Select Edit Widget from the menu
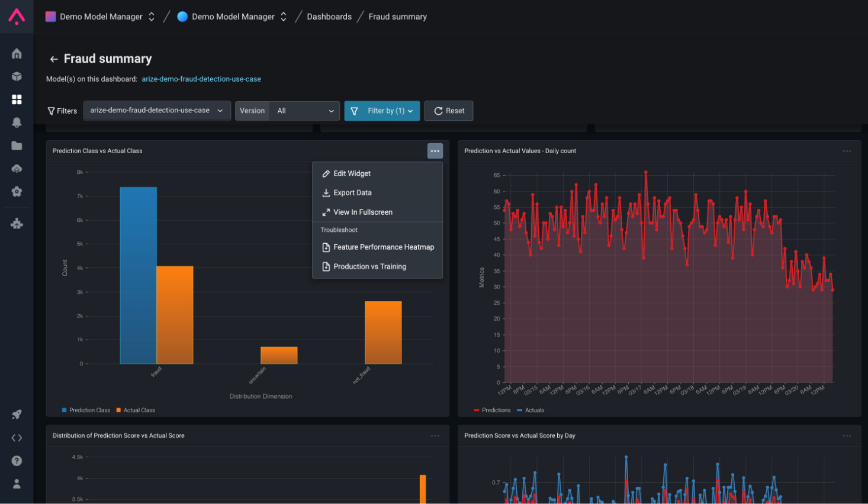Screen dimensions: 868x504 pyautogui.click(x=377, y=173)
